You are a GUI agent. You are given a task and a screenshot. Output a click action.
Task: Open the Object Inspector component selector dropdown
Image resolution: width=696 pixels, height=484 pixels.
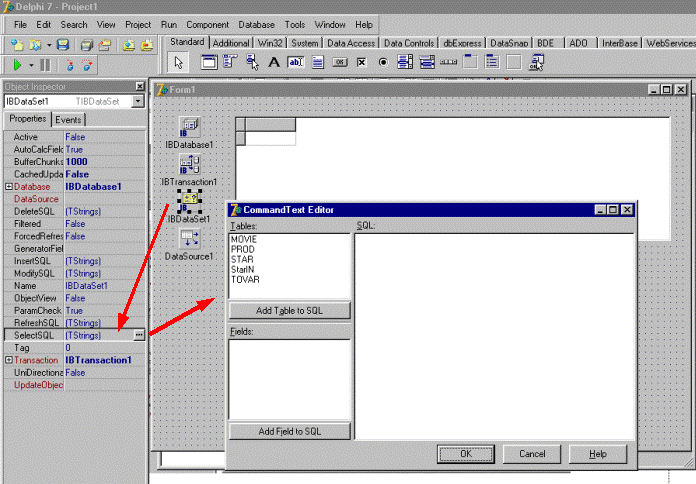(x=138, y=101)
